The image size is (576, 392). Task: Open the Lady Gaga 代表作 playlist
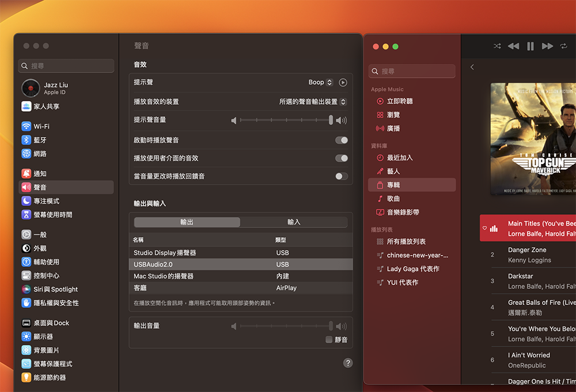pyautogui.click(x=412, y=269)
